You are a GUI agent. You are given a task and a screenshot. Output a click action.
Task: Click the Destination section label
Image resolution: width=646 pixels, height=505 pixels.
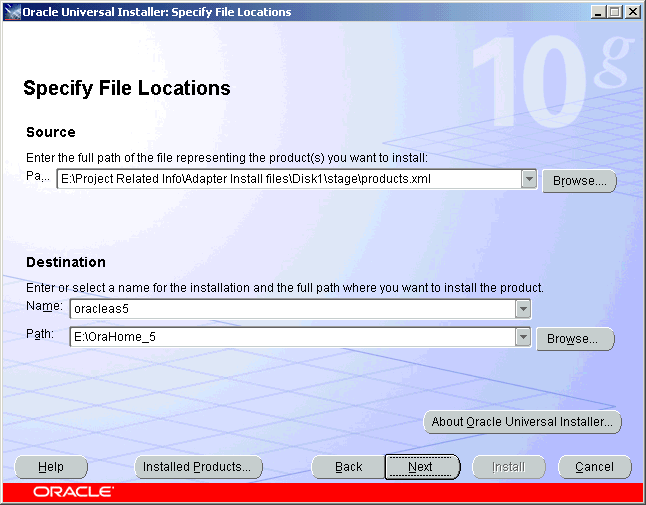coord(66,262)
